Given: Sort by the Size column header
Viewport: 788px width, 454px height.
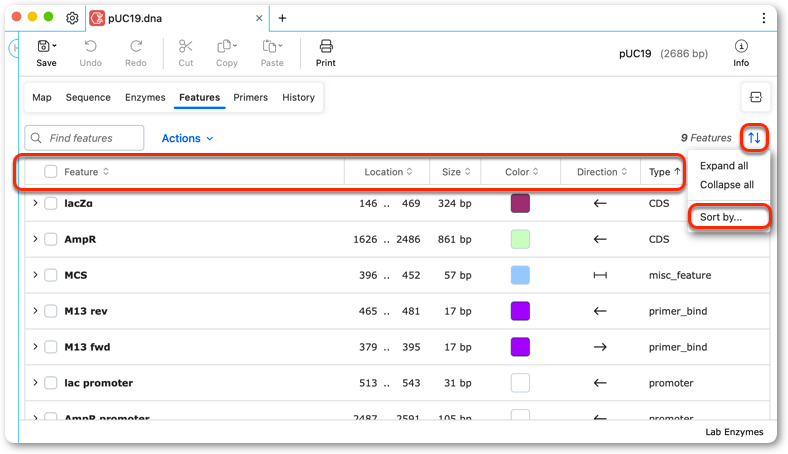Looking at the screenshot, I should (x=456, y=172).
